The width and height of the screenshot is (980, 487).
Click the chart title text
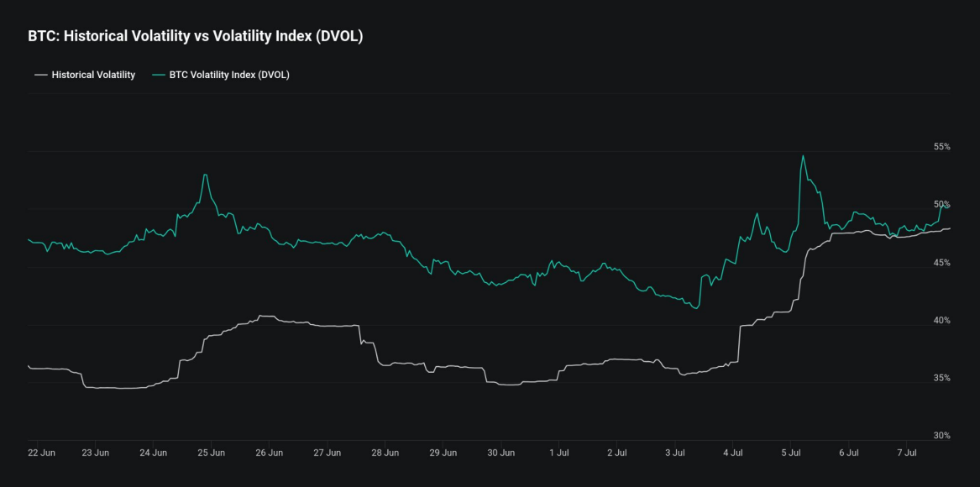pyautogui.click(x=195, y=36)
